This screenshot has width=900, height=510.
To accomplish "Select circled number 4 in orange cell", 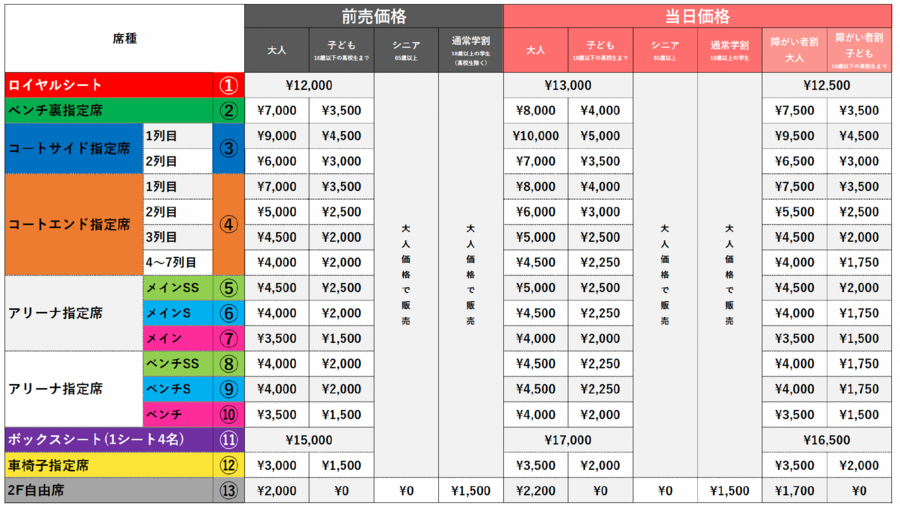I will pos(229,225).
